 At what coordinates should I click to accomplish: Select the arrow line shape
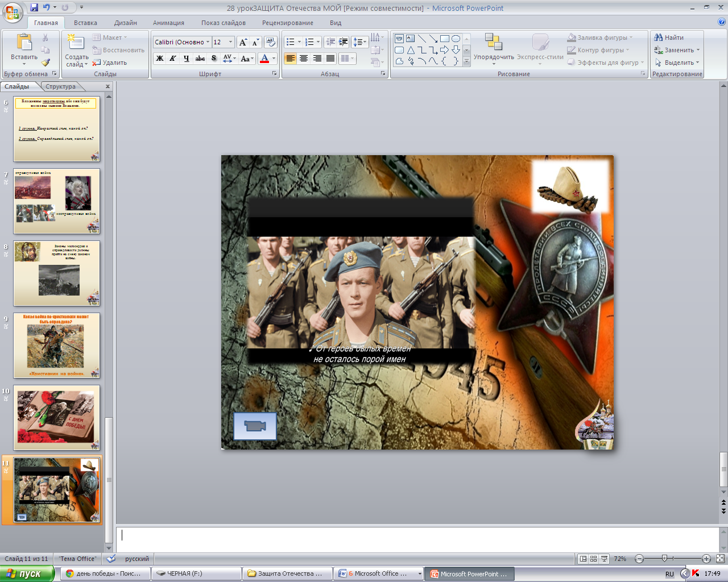(x=433, y=39)
